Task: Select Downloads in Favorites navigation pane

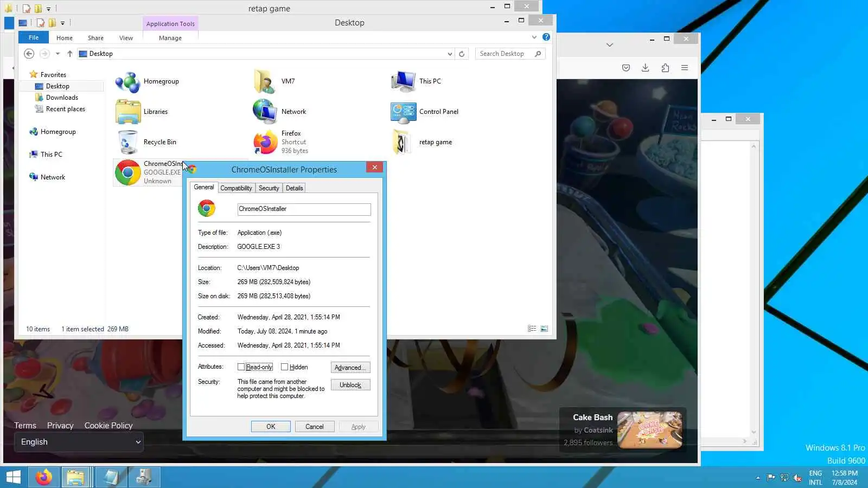Action: click(x=62, y=98)
